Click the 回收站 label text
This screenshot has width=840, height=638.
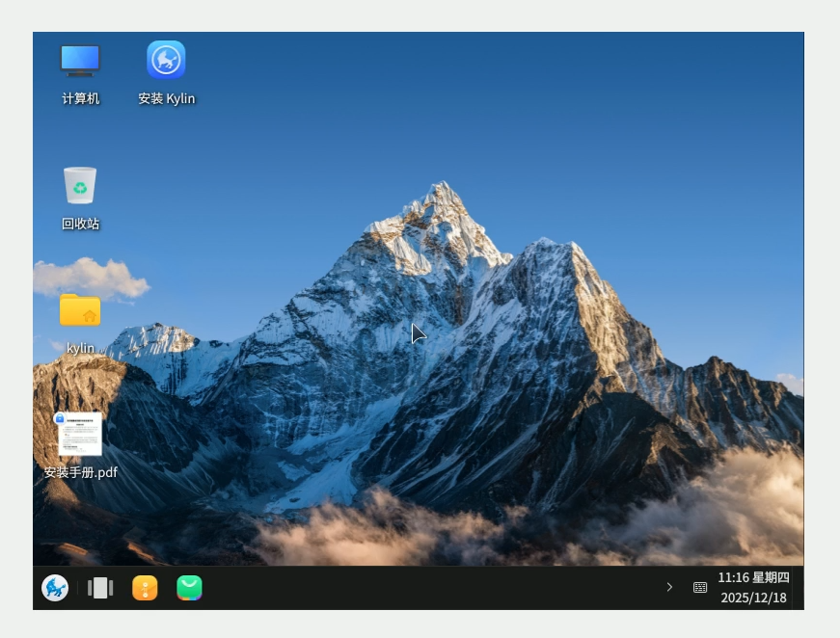pyautogui.click(x=80, y=224)
